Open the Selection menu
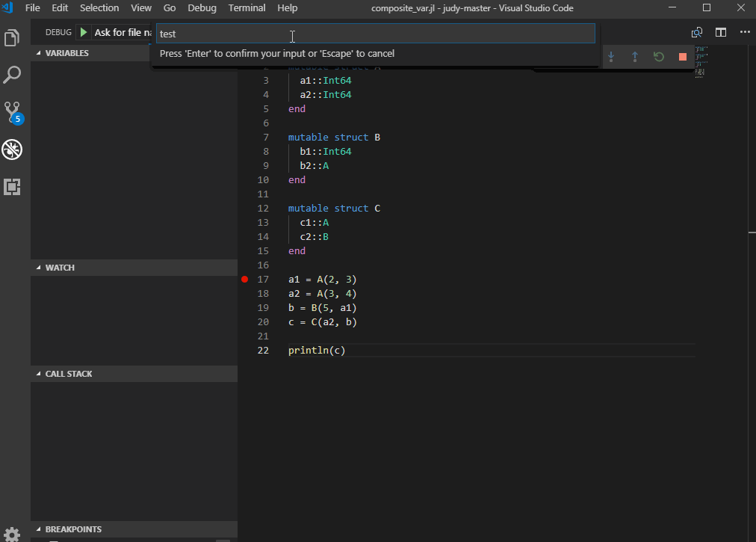The width and height of the screenshot is (756, 542). (x=99, y=7)
